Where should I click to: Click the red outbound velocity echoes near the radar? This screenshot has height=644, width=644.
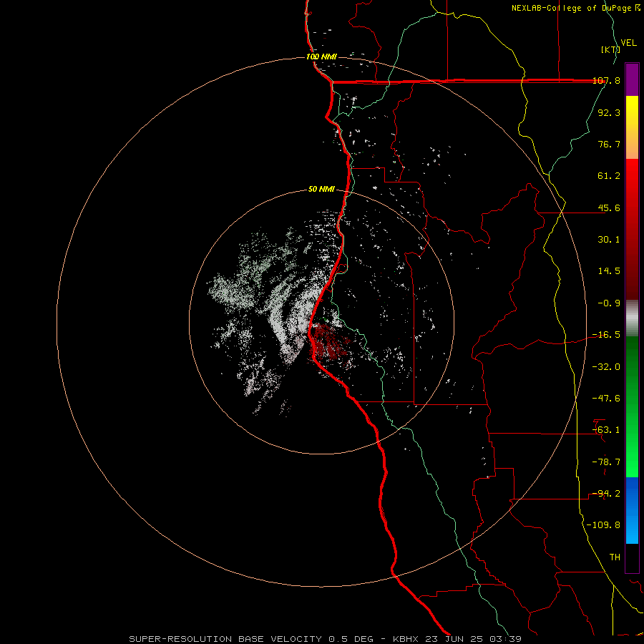coord(328,341)
